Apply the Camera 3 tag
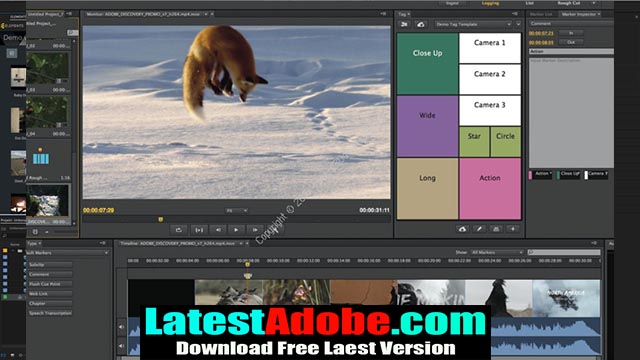640x360 pixels. coord(490,110)
